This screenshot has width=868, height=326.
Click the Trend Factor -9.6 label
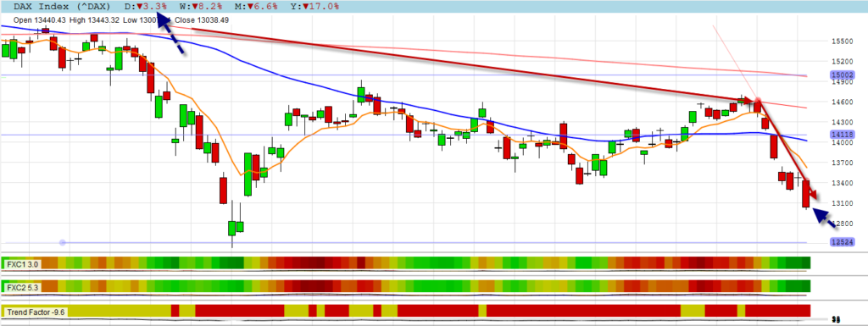36,312
